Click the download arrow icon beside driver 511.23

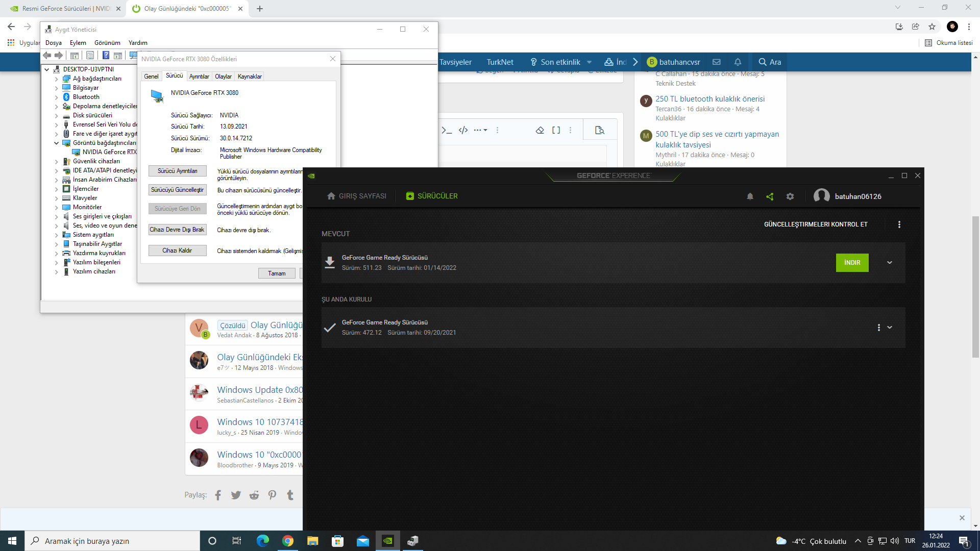[330, 262]
